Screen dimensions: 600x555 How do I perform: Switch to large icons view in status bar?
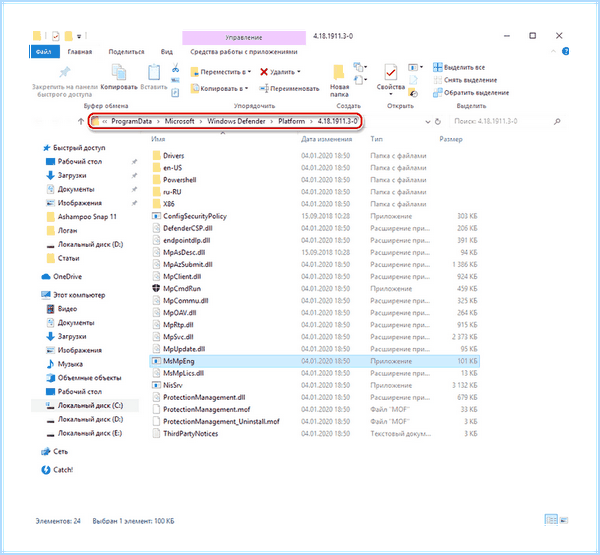coord(564,520)
